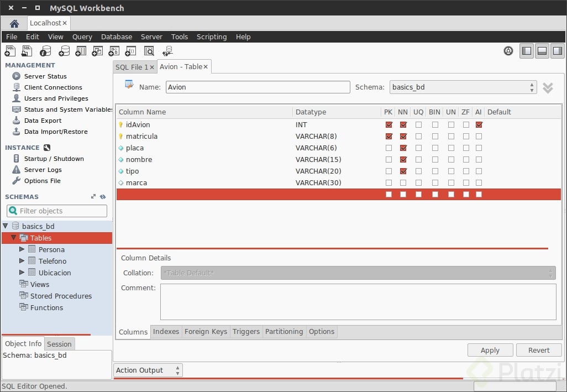Create a new function toolbar icon
This screenshot has height=392, width=567.
pos(130,51)
